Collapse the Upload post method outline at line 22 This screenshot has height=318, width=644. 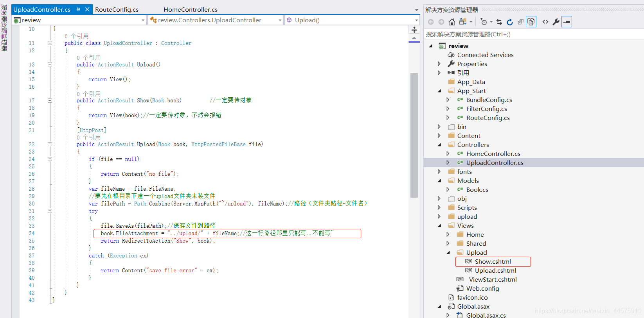point(50,144)
